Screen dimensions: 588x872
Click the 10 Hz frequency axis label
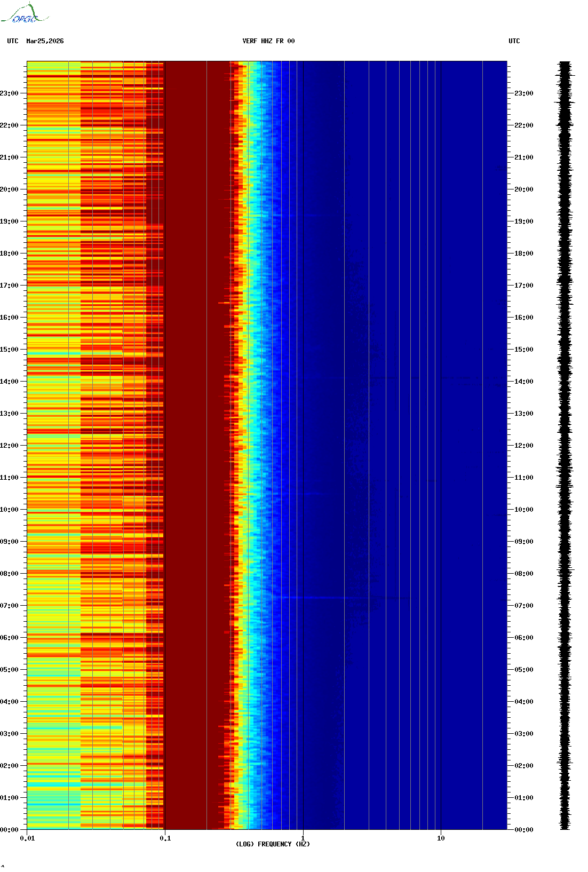click(441, 838)
